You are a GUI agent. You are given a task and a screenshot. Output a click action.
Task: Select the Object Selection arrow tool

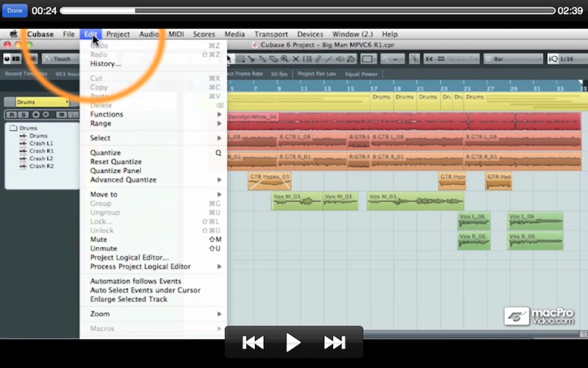tap(229, 59)
